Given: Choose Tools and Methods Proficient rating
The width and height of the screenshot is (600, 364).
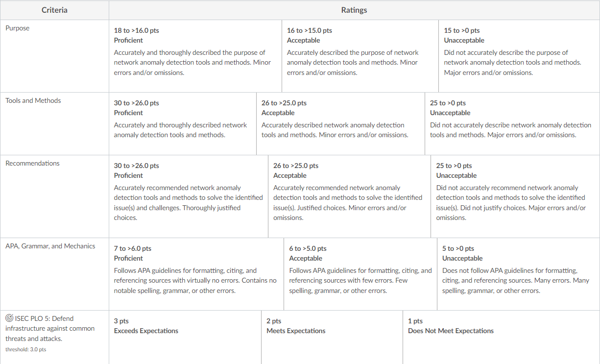Looking at the screenshot, I should click(183, 124).
